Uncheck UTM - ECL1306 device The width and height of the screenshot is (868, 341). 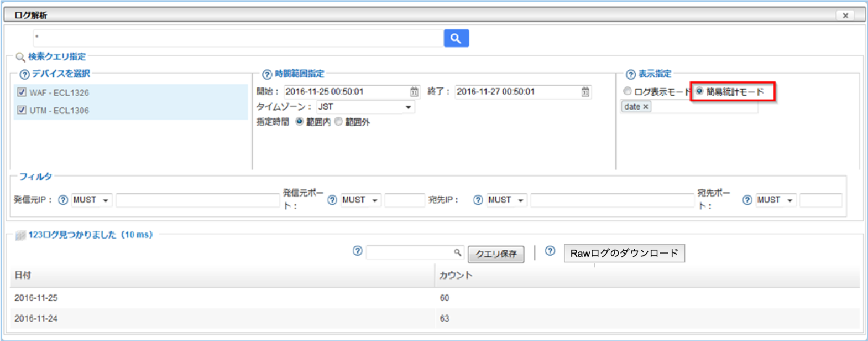click(x=22, y=110)
